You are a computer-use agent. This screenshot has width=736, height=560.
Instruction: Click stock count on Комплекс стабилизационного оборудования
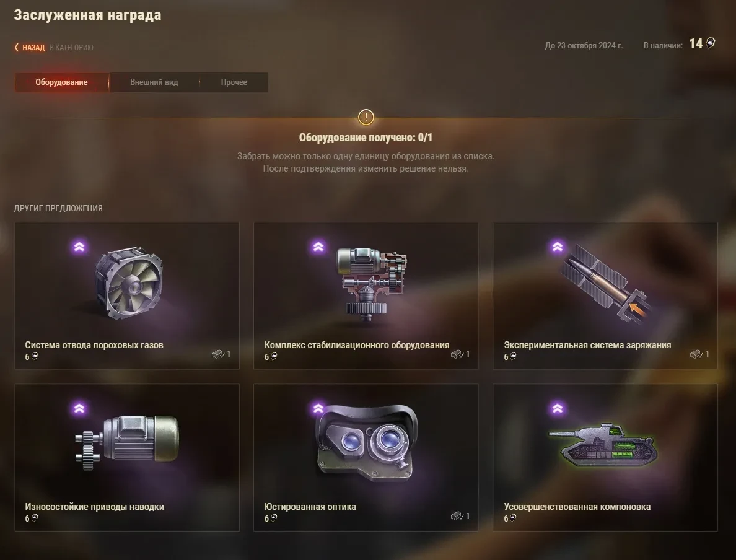point(460,354)
